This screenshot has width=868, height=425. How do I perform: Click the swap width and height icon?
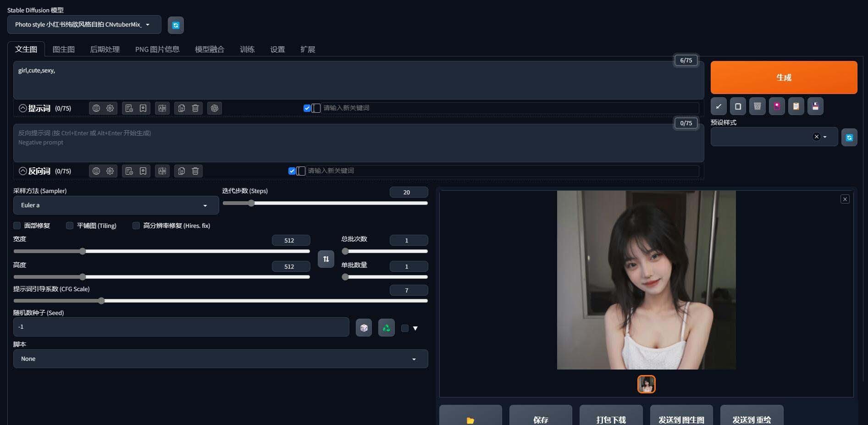click(x=326, y=259)
